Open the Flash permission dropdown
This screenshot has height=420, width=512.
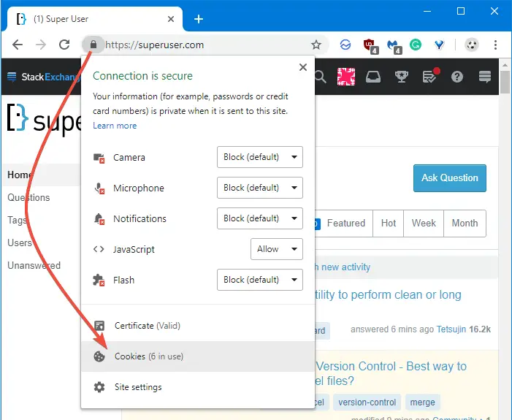point(260,280)
